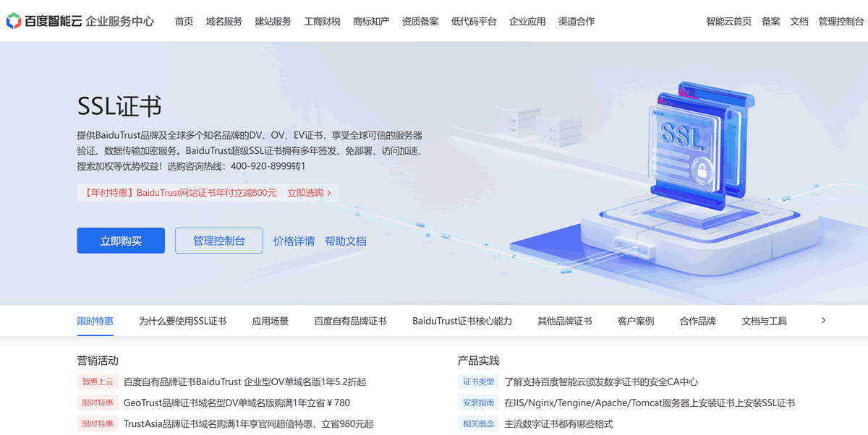Open the 首页 menu item
The width and height of the screenshot is (868, 435).
point(184,22)
